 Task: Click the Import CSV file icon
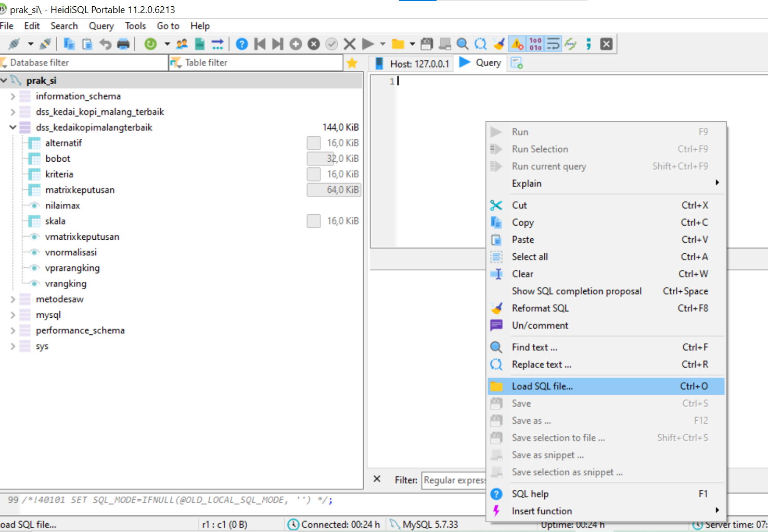point(200,44)
